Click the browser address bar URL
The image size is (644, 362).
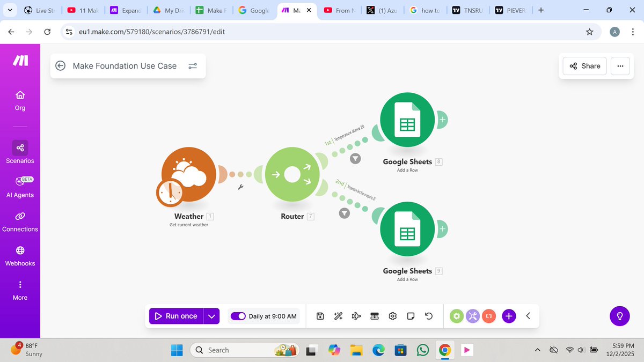click(152, 32)
